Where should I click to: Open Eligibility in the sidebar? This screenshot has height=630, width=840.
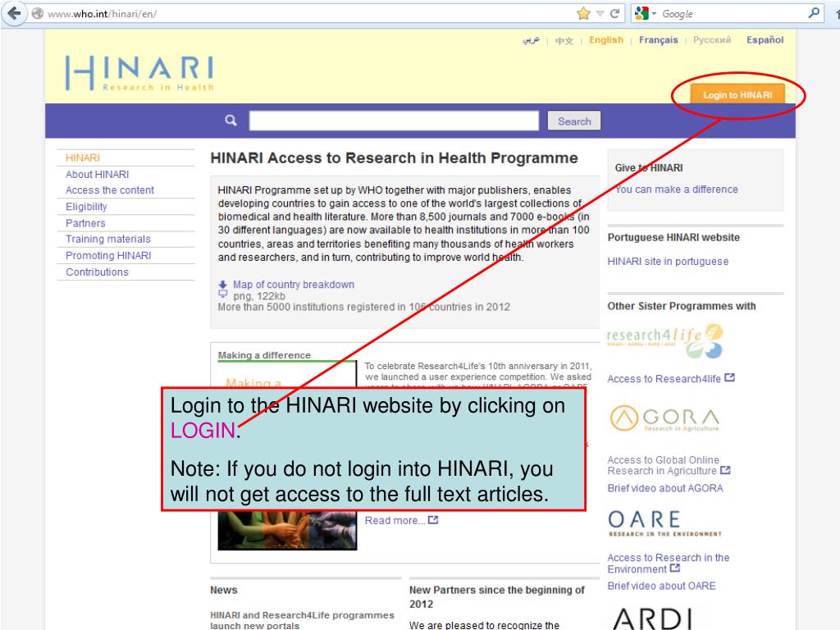click(x=86, y=207)
